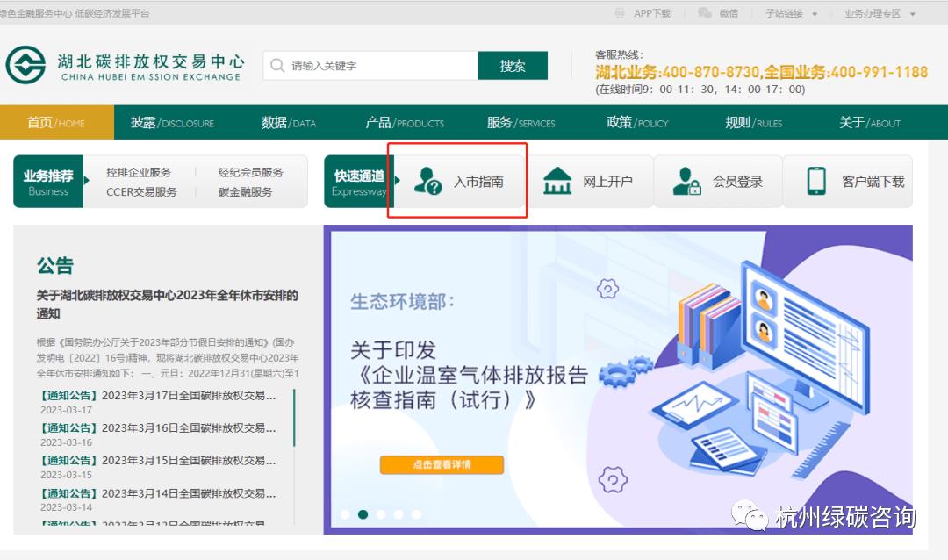Image resolution: width=948 pixels, height=560 pixels.
Task: Switch to the 数据/DATA tab
Action: click(288, 123)
